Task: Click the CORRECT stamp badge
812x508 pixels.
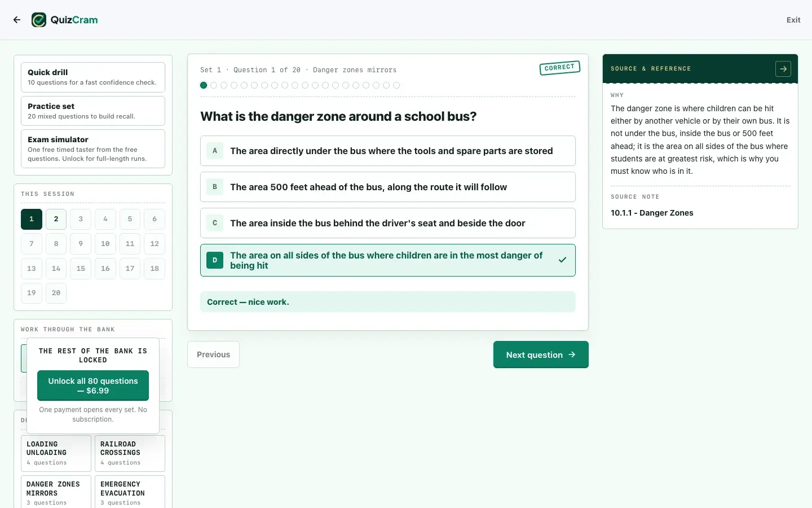Action: coord(559,68)
